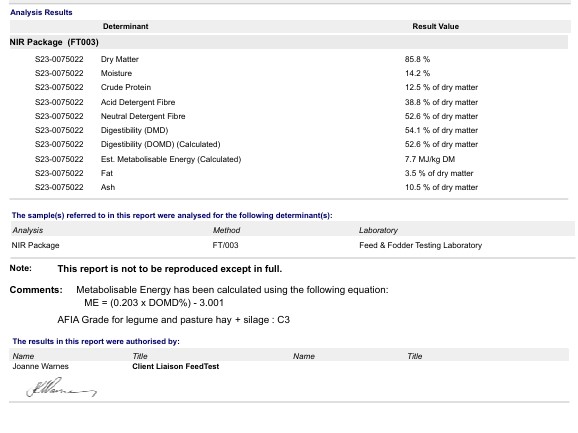Click the Analysis Results heading
The width and height of the screenshot is (578, 433).
point(41,12)
